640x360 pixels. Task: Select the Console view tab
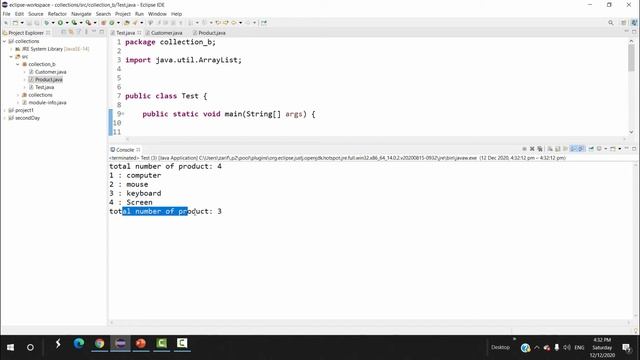[x=125, y=150]
